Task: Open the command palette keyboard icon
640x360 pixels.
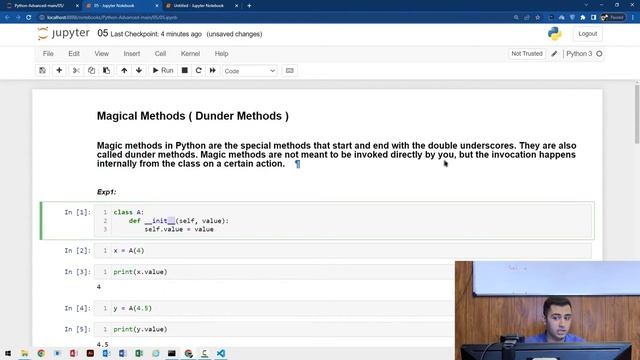Action: [289, 71]
